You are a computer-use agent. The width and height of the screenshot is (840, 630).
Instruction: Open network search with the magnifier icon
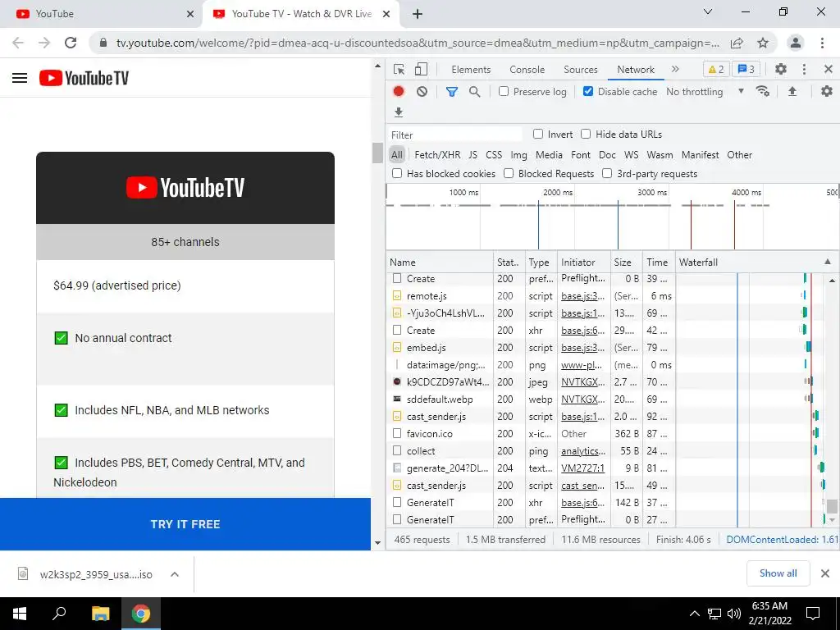(x=474, y=92)
